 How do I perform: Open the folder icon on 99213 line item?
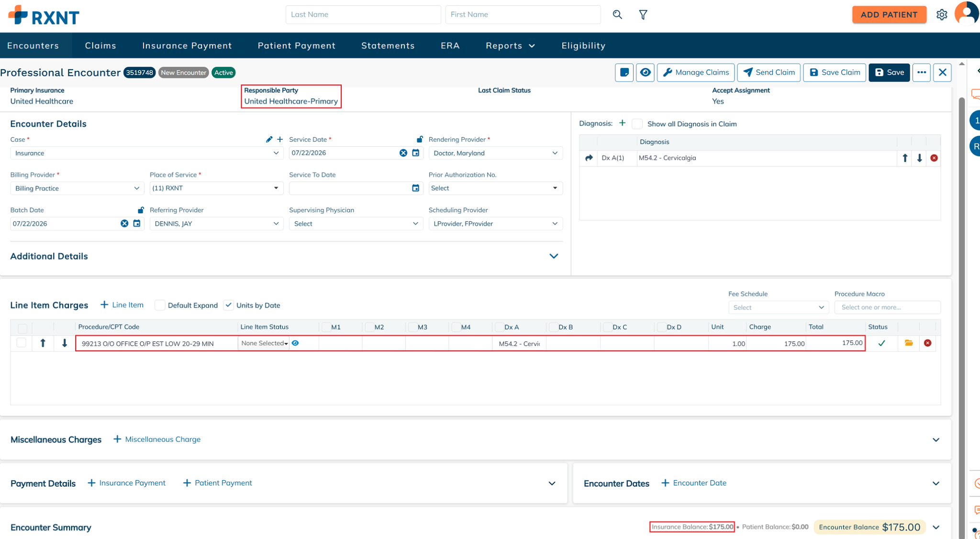click(909, 343)
